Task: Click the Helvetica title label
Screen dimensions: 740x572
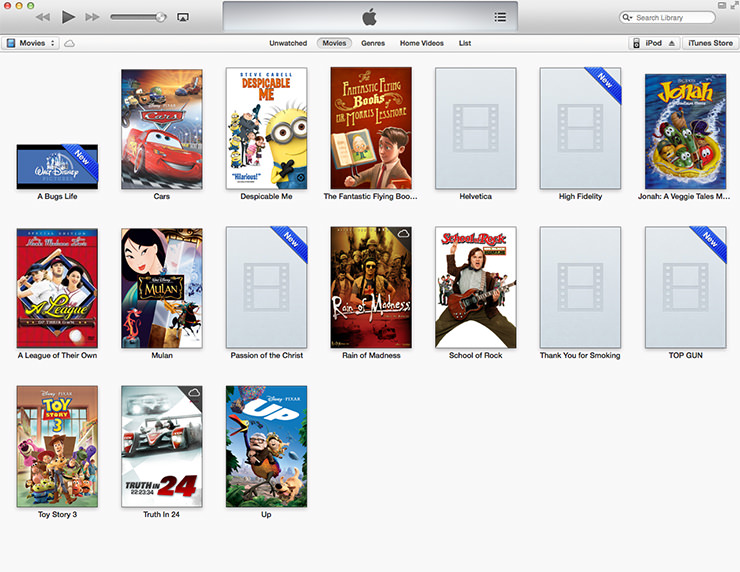Action: [476, 196]
